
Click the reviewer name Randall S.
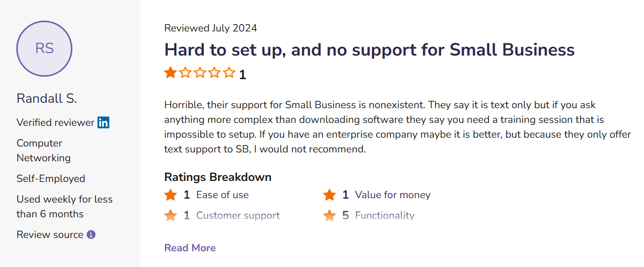pyautogui.click(x=47, y=98)
